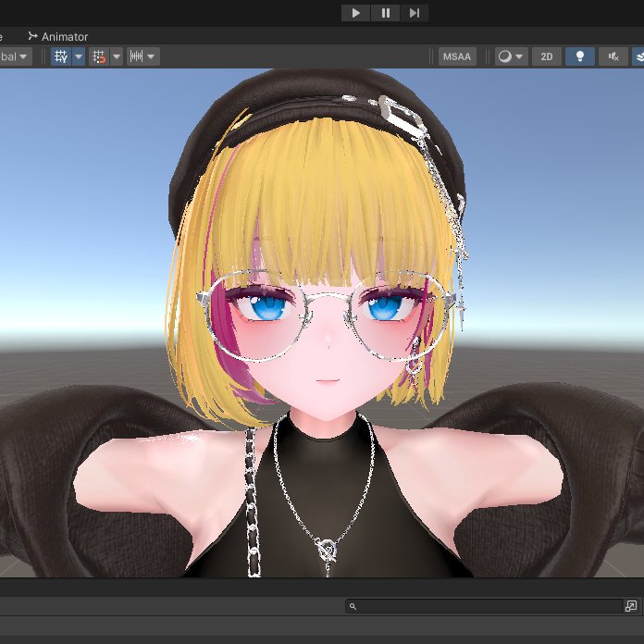Click the search field in bottom panel
This screenshot has height=644, width=644.
coord(484,606)
